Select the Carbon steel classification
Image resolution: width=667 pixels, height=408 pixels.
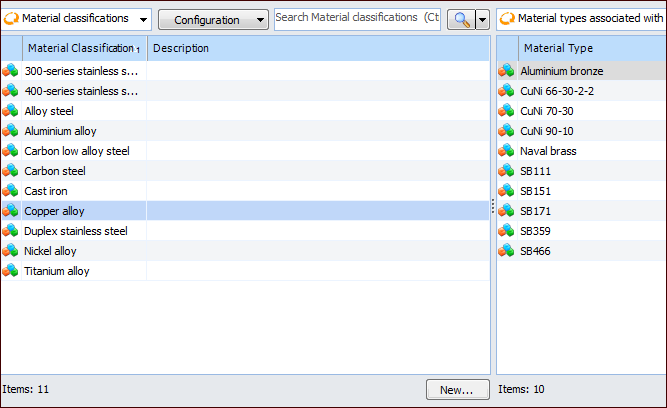coord(55,171)
